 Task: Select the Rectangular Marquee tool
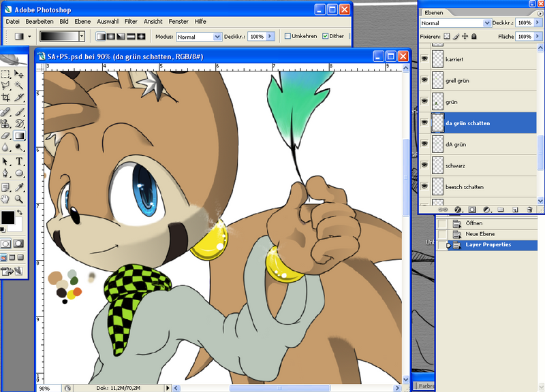tap(5, 74)
